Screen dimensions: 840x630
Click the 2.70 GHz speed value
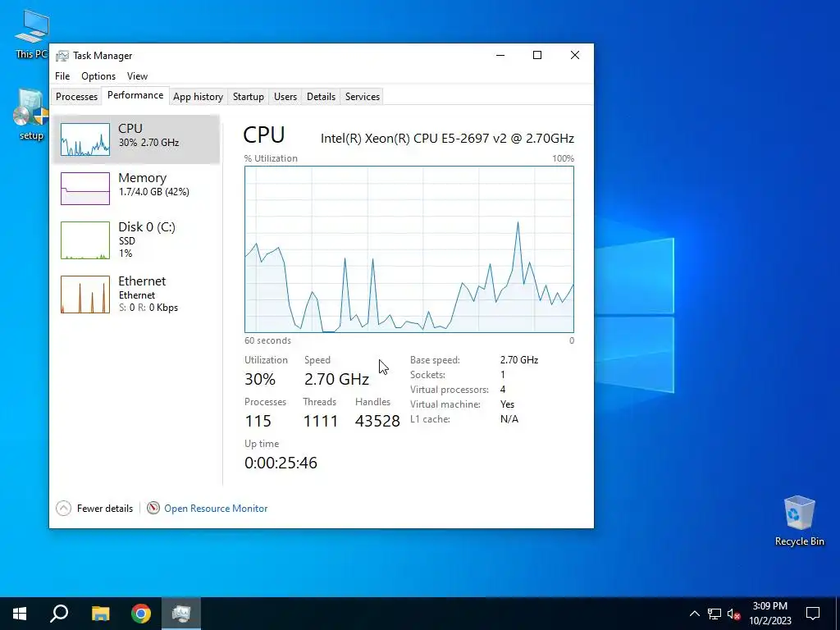[336, 379]
